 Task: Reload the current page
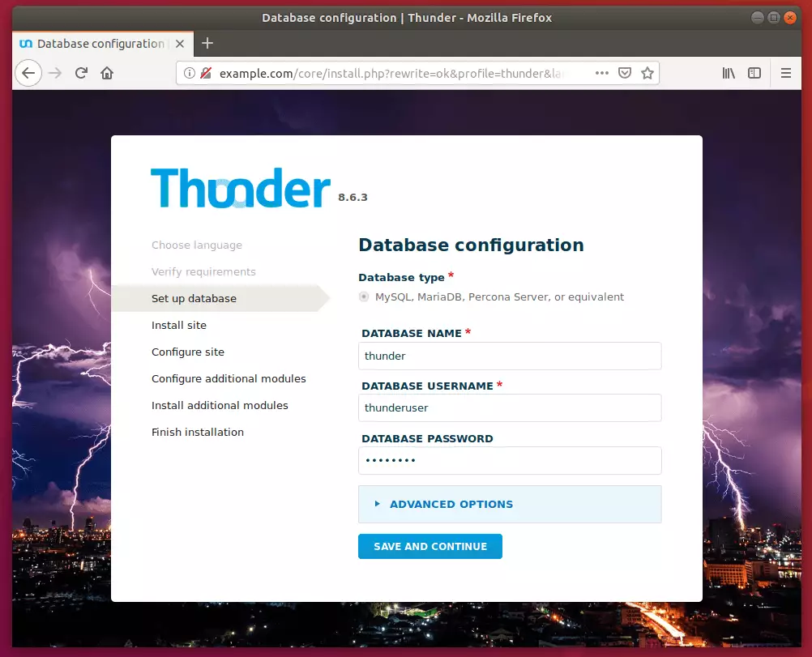click(81, 73)
